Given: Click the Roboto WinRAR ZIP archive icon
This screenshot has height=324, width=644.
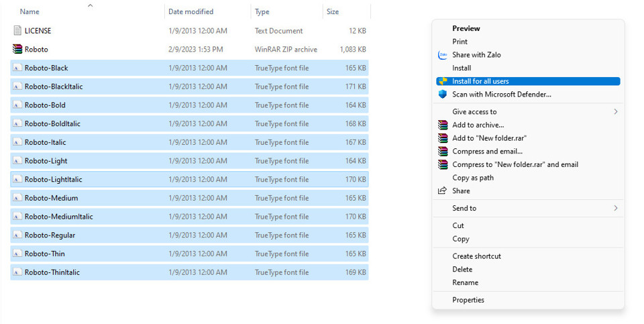Looking at the screenshot, I should coord(17,49).
